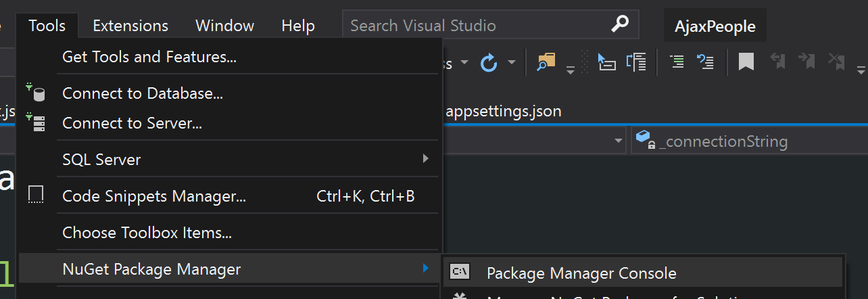Open the _connectionString member dropdown

tap(749, 141)
